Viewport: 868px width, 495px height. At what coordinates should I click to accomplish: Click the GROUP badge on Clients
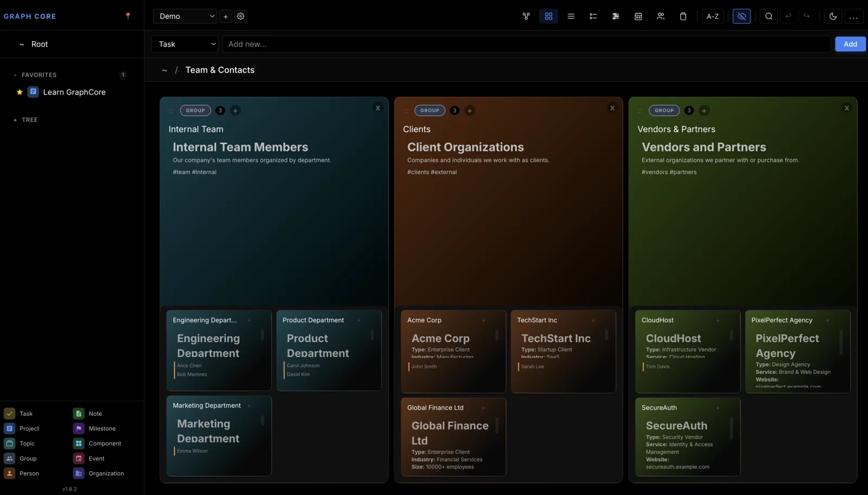[x=430, y=111]
